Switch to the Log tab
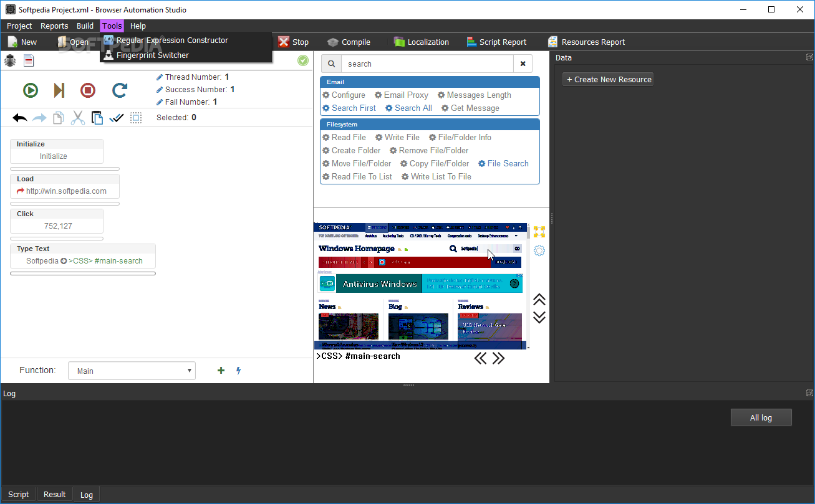The image size is (815, 504). click(x=87, y=495)
